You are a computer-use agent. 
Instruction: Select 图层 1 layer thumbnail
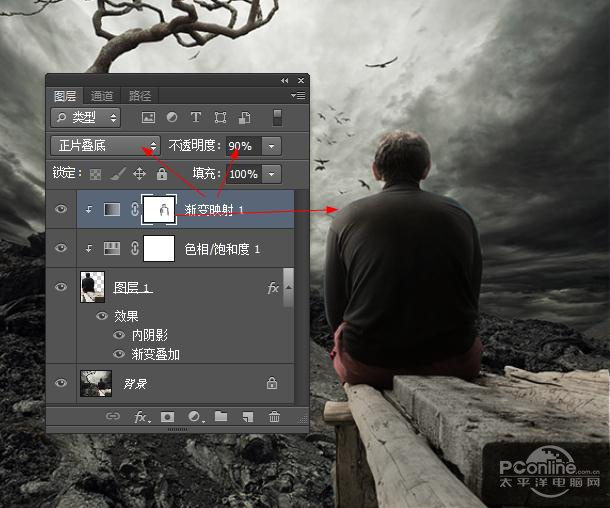pyautogui.click(x=92, y=287)
